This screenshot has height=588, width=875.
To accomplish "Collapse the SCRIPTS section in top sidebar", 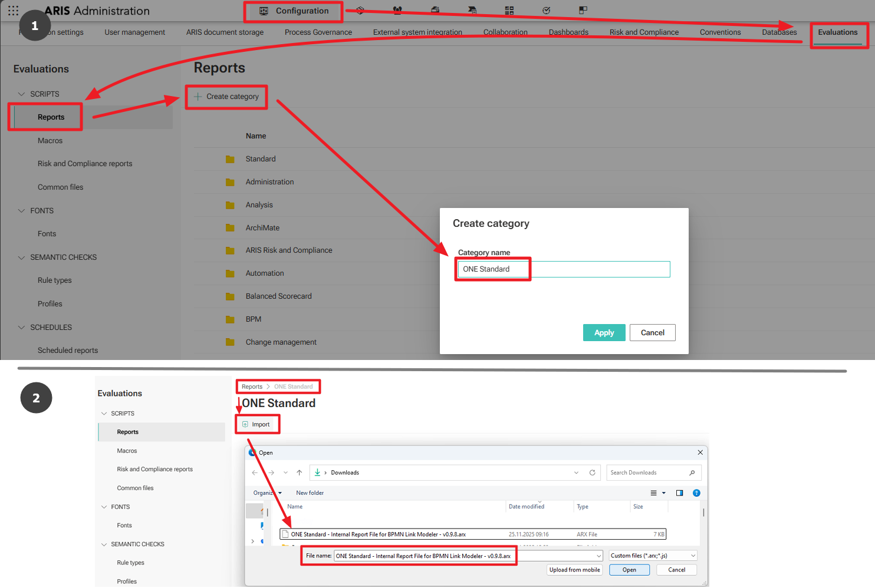I will (22, 94).
